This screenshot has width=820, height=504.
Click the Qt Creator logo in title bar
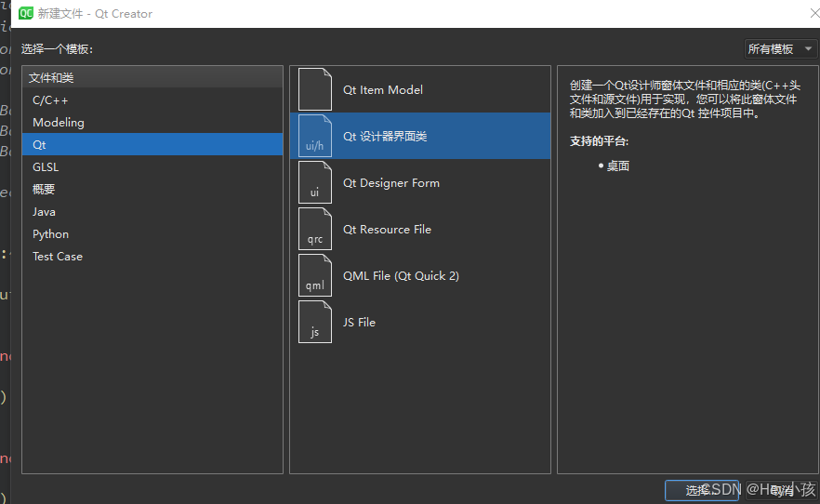point(26,13)
